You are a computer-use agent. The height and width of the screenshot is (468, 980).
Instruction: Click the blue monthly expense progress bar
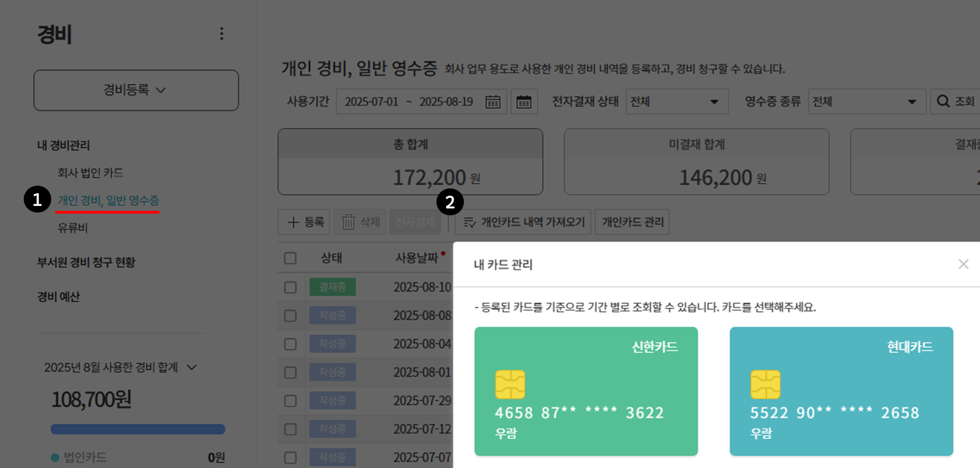(x=138, y=429)
